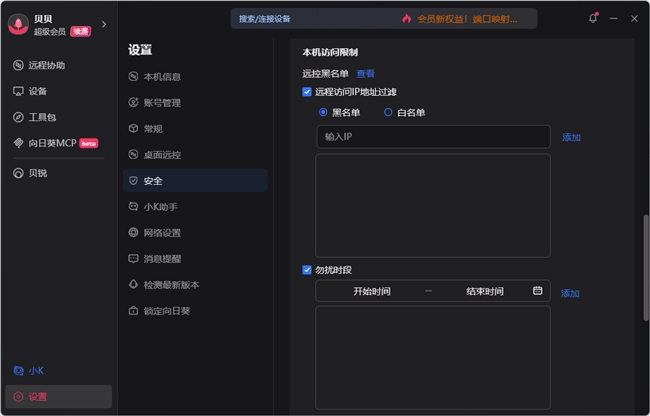Disable 远程访问IP地址过滤 checkbox
650x416 pixels.
(x=308, y=92)
